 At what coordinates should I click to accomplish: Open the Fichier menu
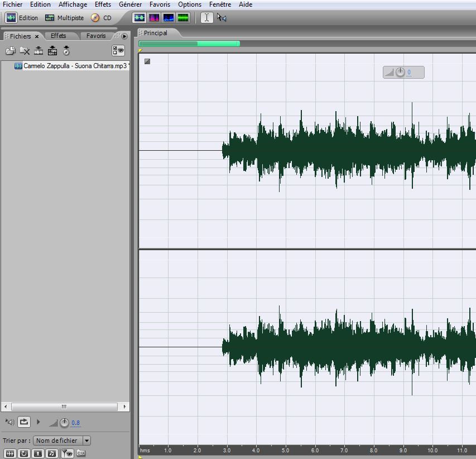[12, 4]
